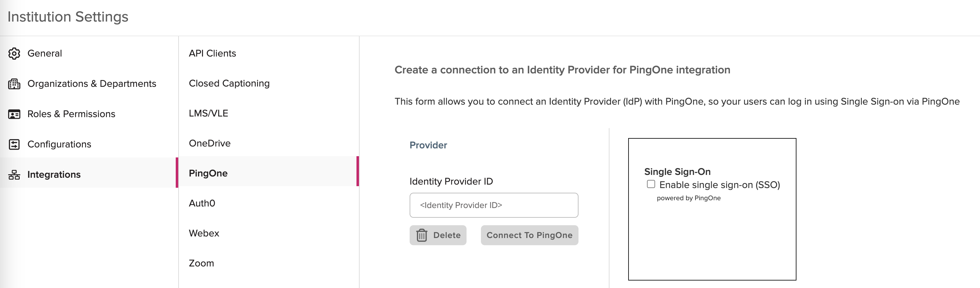Screen dimensions: 980x288
Task: Switch to the Configurations section
Action: 59,144
